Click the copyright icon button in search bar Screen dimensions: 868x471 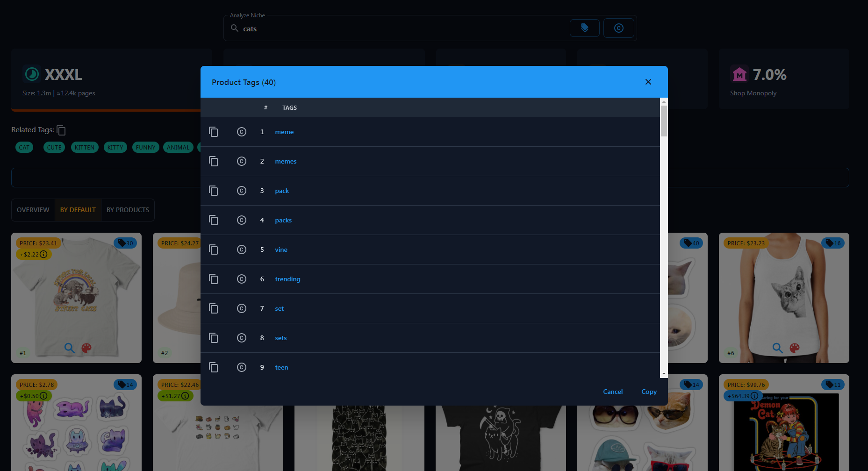618,28
